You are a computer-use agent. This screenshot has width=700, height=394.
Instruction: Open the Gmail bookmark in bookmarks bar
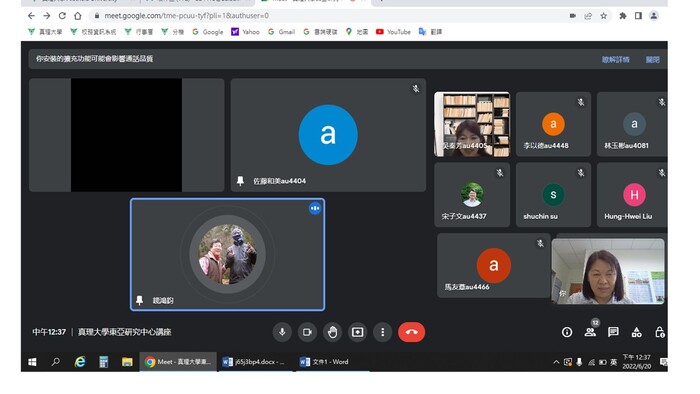(x=282, y=32)
